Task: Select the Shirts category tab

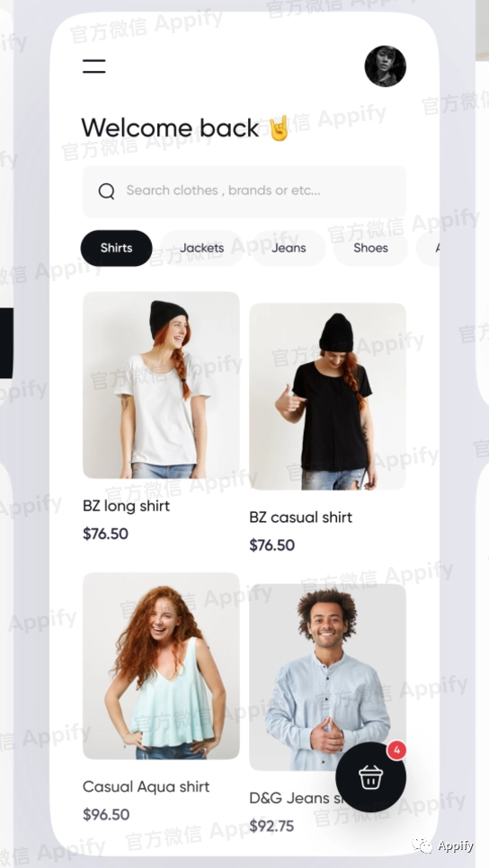Action: tap(116, 248)
